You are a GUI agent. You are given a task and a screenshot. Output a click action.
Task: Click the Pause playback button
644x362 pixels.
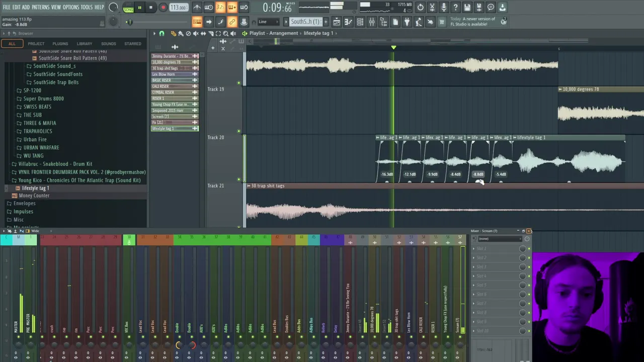pyautogui.click(x=139, y=8)
